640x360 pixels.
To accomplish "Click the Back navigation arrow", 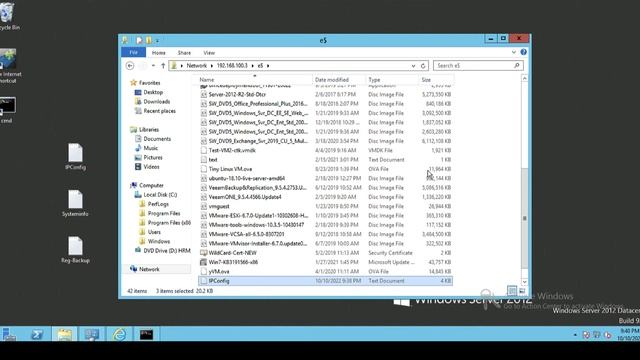I will pyautogui.click(x=130, y=65).
